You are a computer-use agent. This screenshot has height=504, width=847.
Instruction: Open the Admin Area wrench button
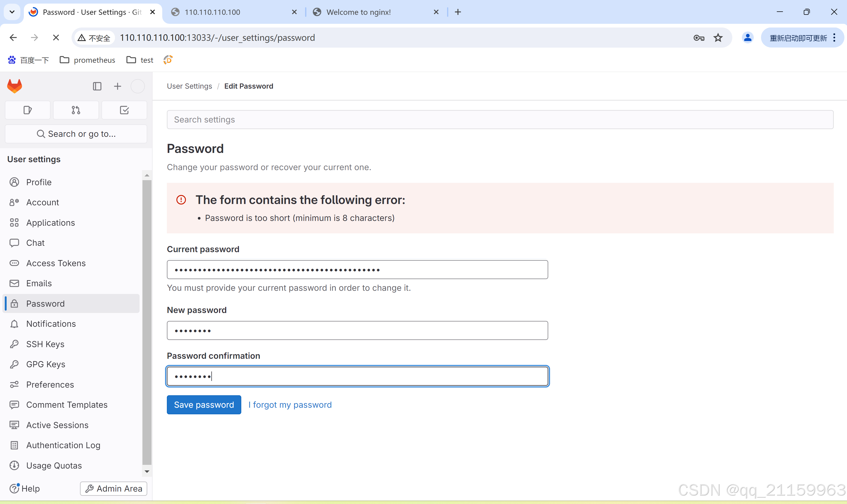[114, 488]
